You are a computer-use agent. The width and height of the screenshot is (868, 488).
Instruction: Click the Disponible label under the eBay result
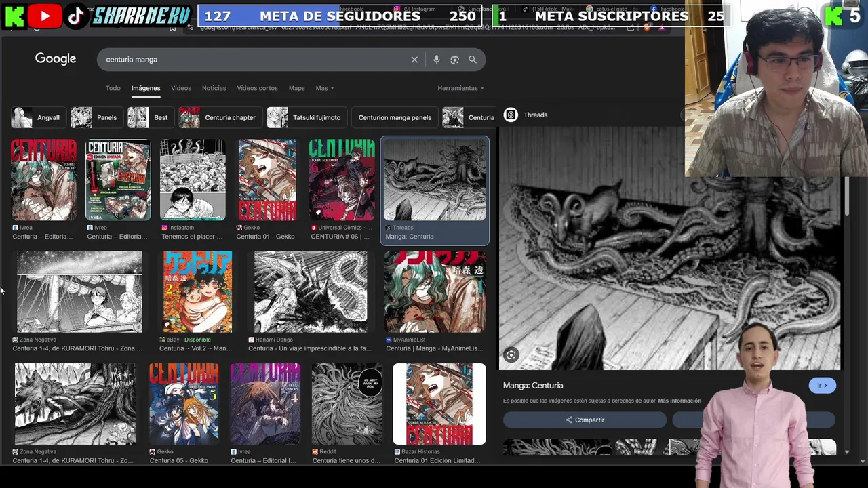click(197, 340)
